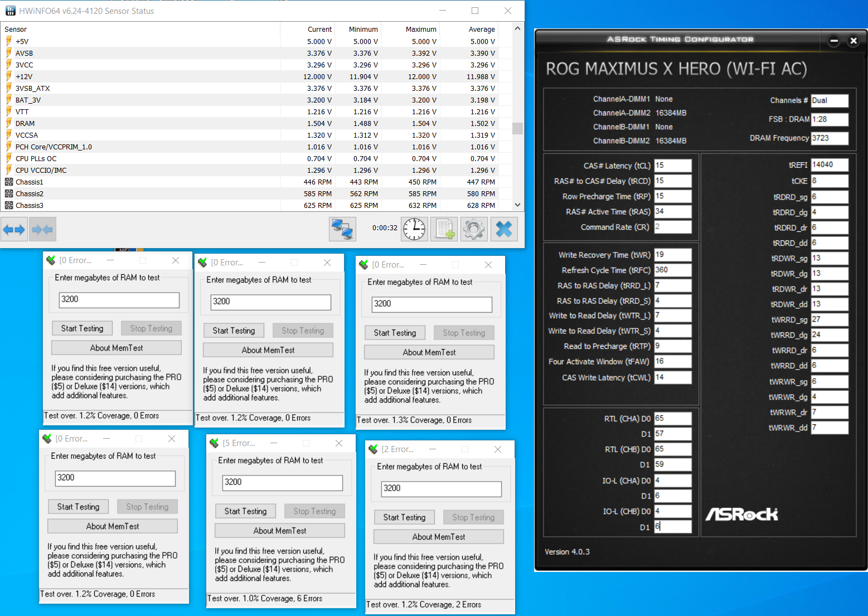Click the Refresh Cycle Time (tRFC) field

pos(673,270)
